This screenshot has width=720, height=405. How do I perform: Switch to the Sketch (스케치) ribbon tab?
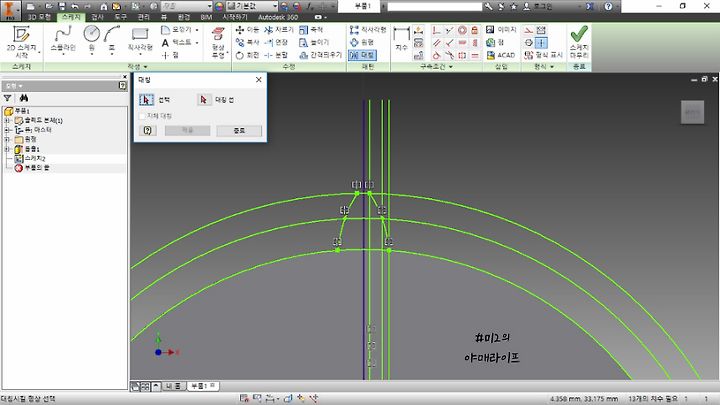coord(71,17)
